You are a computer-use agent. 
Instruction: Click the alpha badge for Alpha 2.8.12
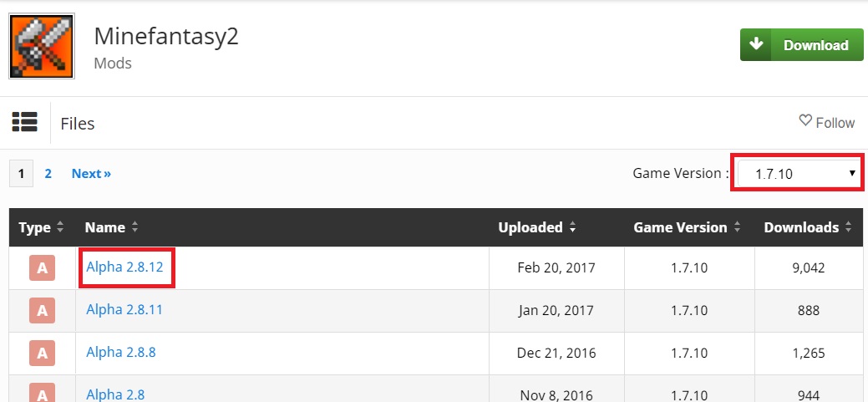click(42, 268)
